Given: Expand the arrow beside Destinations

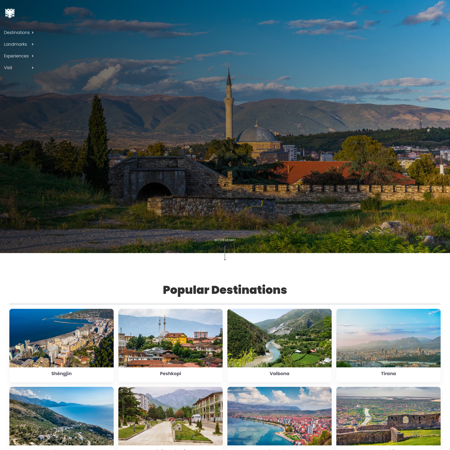Looking at the screenshot, I should tap(33, 33).
